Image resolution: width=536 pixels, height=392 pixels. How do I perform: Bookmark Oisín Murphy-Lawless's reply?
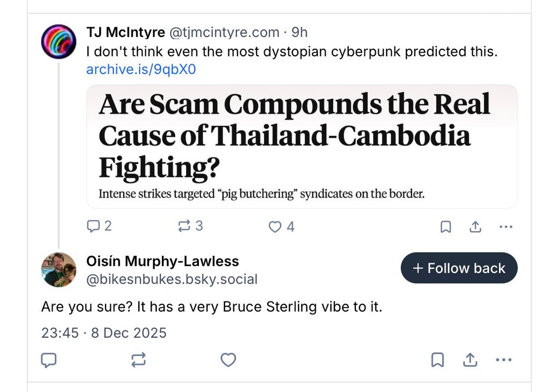pyautogui.click(x=437, y=360)
